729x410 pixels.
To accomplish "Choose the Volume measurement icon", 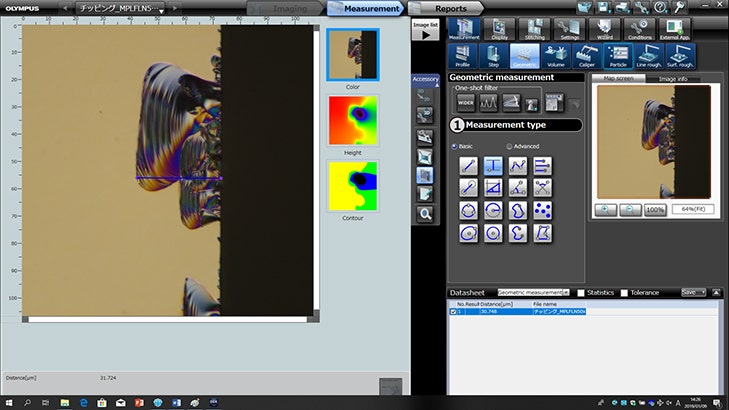I will 555,57.
